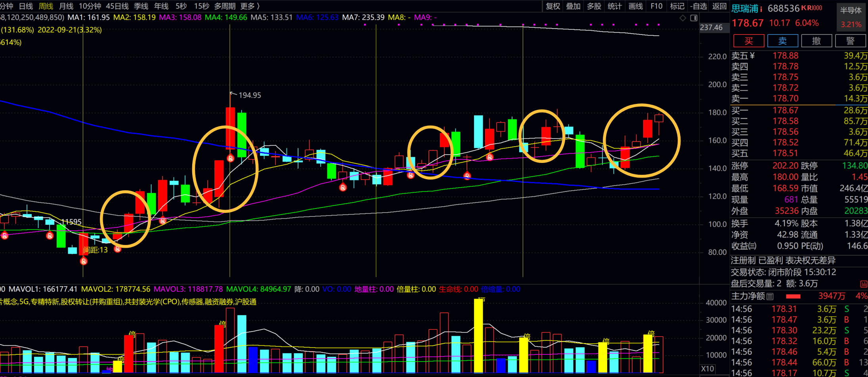The image size is (868, 377).
Task: Switch to the 日线 daily chart tab
Action: click(x=26, y=6)
